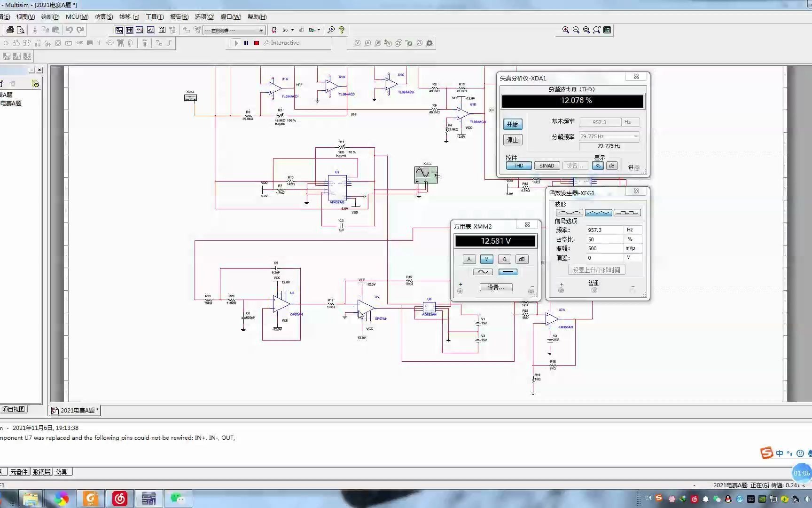Viewport: 812px width, 508px height.
Task: Open the MCU(M) menu
Action: click(x=77, y=16)
